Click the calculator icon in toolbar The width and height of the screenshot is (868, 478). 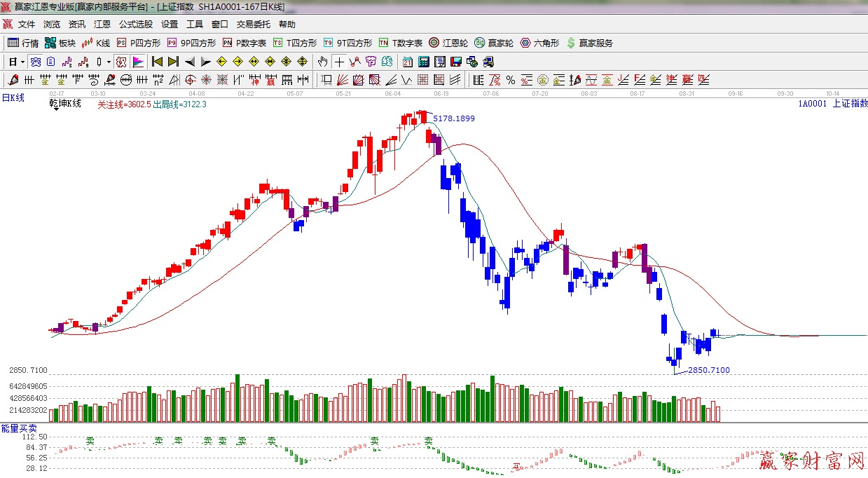tap(423, 62)
